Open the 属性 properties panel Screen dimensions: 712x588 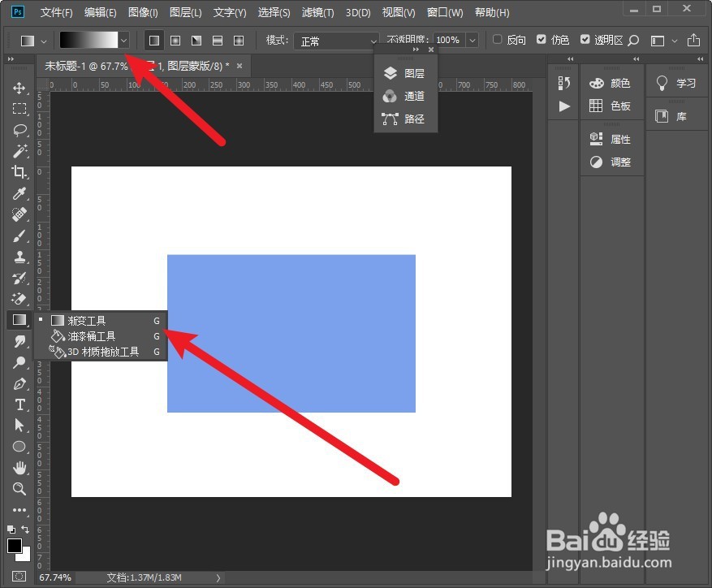[x=611, y=139]
